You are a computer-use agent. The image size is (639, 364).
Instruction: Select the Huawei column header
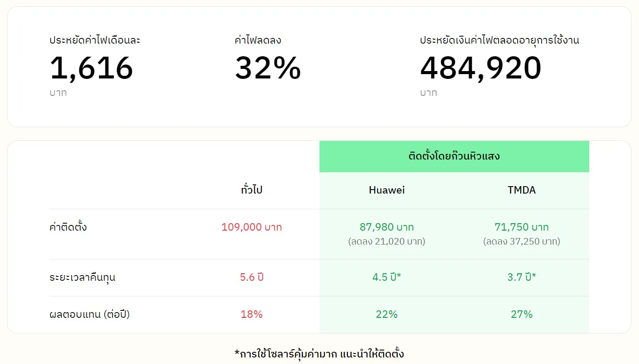[x=387, y=190]
